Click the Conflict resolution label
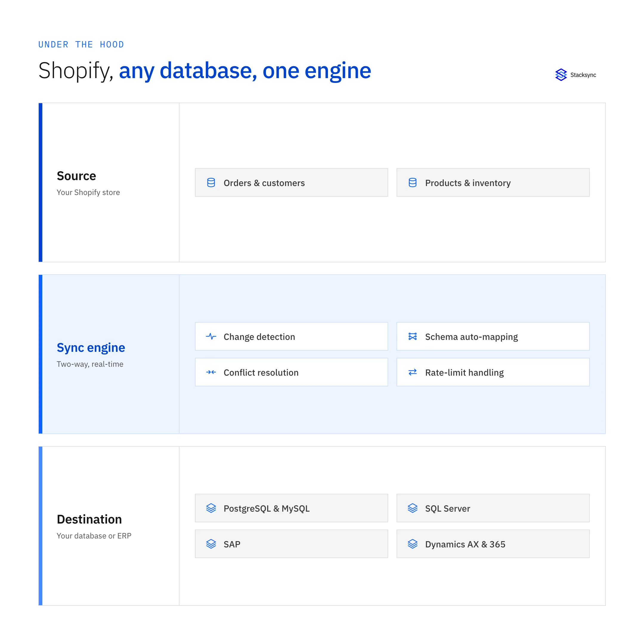Image resolution: width=644 pixels, height=644 pixels. (261, 372)
